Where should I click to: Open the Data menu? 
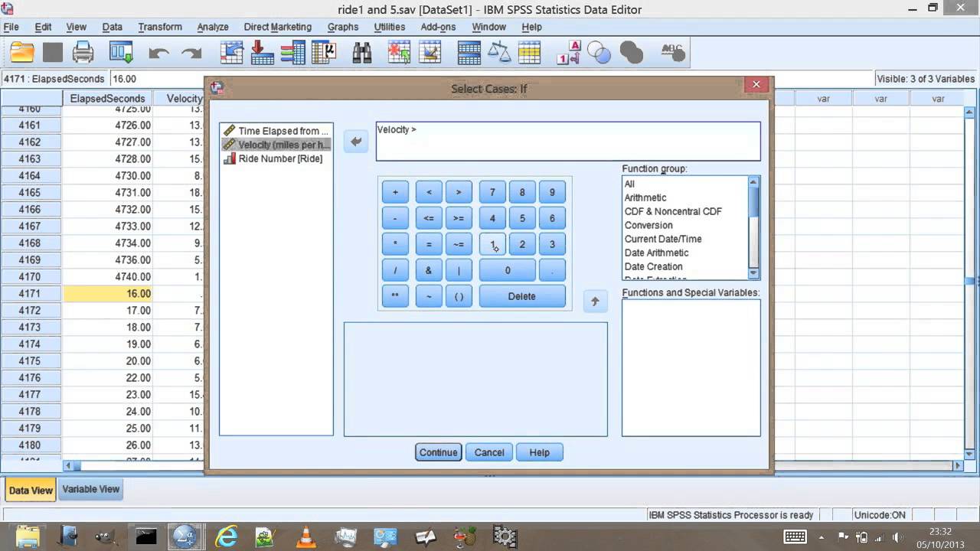point(113,27)
